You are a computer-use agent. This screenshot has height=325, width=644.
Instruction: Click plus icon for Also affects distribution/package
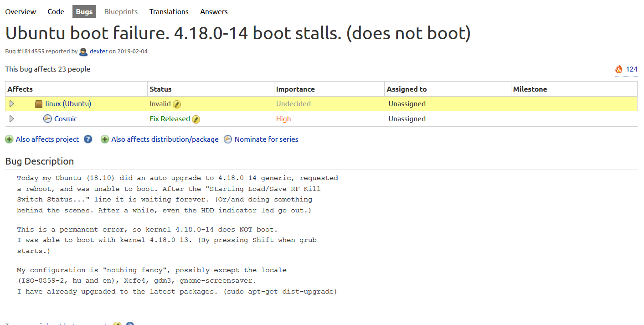(x=105, y=139)
